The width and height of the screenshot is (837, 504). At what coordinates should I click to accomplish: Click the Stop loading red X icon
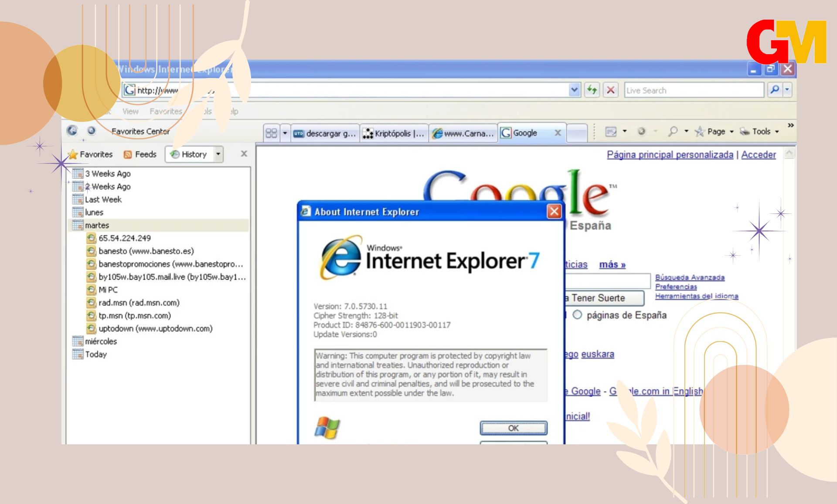[x=611, y=90]
